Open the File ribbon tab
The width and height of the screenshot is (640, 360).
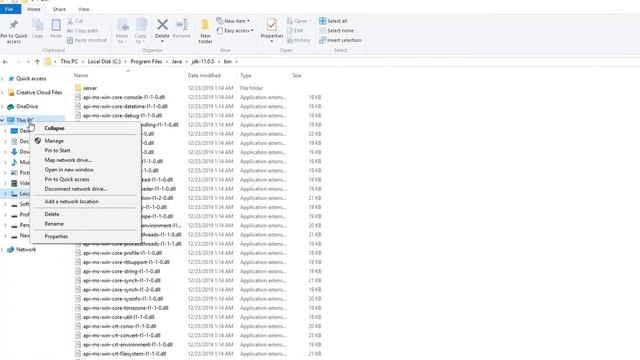pyautogui.click(x=10, y=9)
